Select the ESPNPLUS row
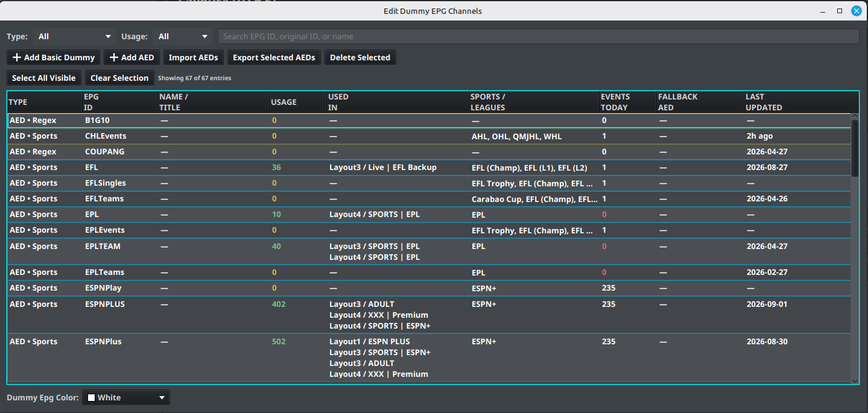 429,315
